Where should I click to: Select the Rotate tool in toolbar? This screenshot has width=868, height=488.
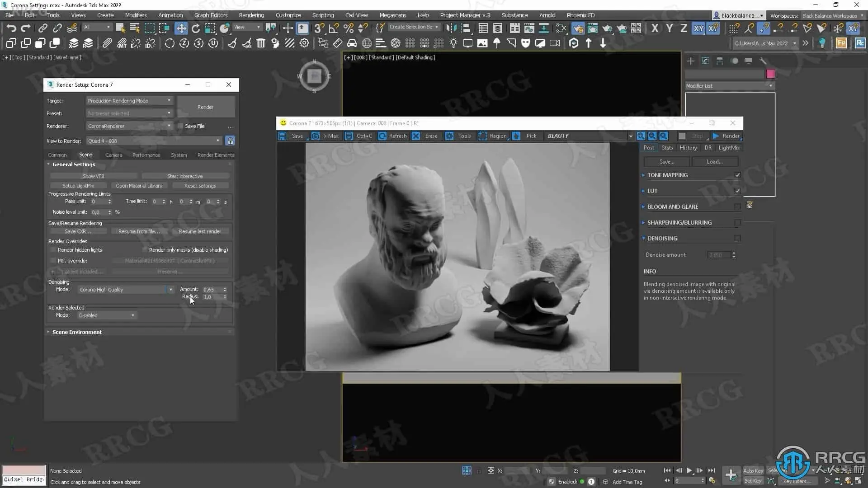click(196, 28)
